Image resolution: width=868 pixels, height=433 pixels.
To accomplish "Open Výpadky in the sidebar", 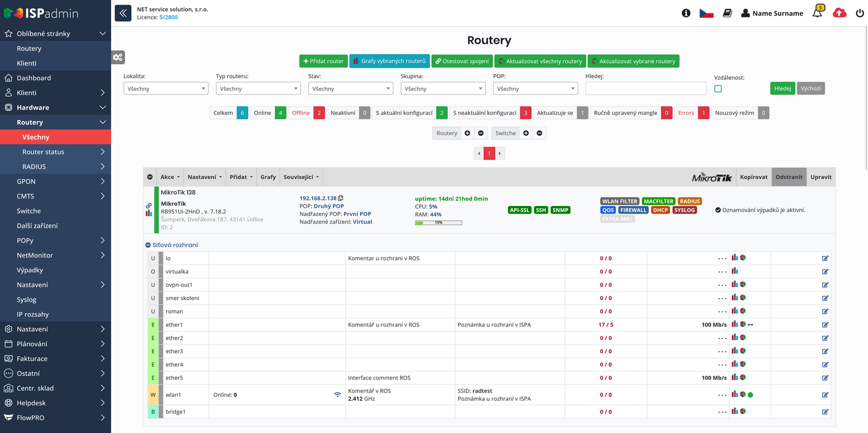I will [56, 270].
